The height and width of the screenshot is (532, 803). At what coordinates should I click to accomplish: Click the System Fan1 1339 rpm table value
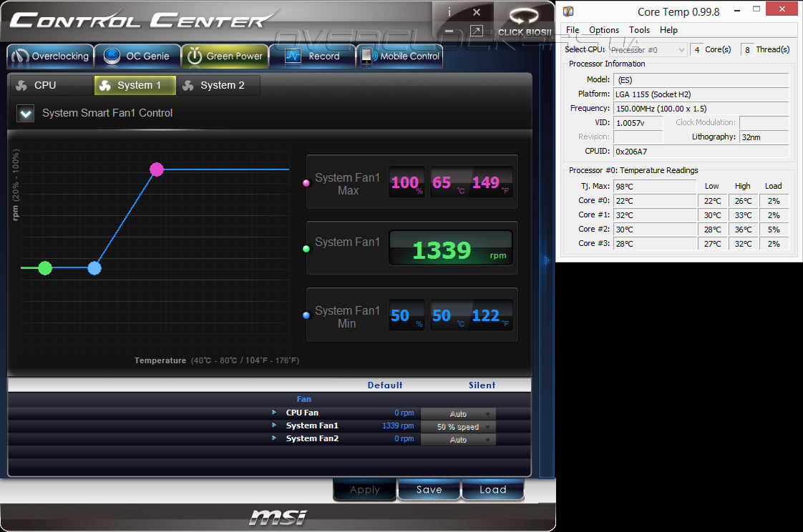398,425
